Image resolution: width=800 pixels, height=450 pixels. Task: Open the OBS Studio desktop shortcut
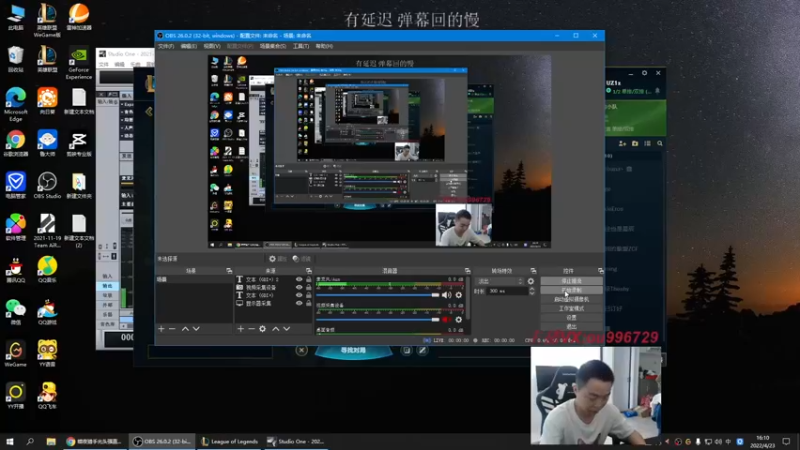coord(47,186)
